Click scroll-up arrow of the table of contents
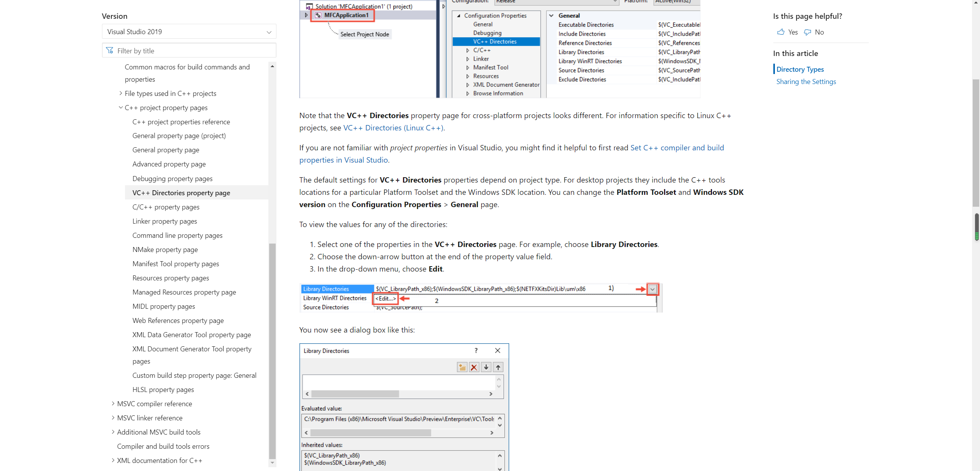 click(x=272, y=66)
